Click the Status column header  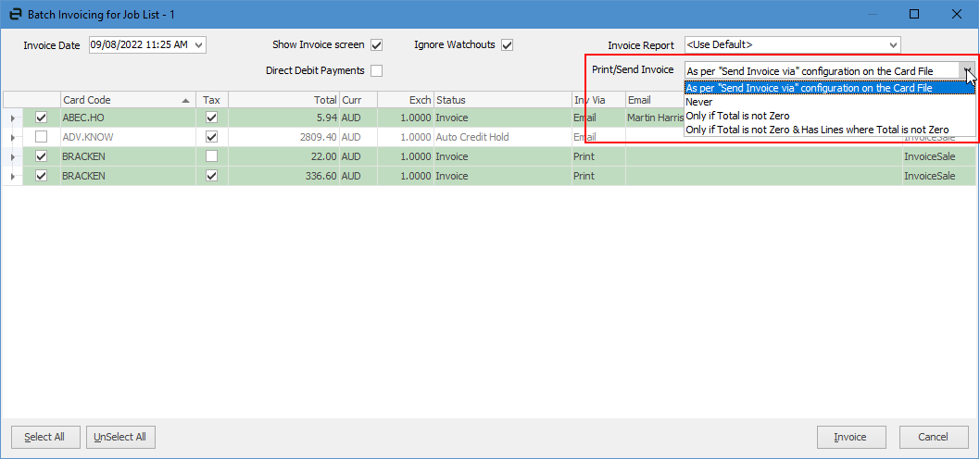coord(500,100)
